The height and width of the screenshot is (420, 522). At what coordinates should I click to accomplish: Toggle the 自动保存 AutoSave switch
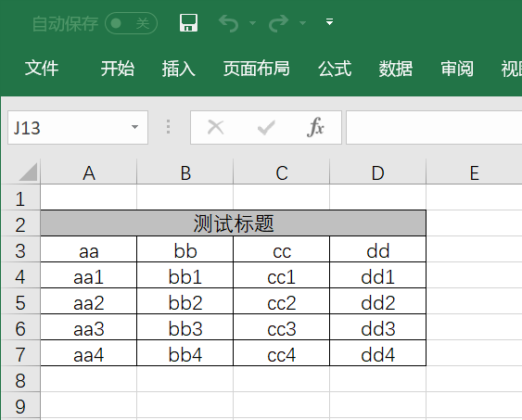point(131,23)
